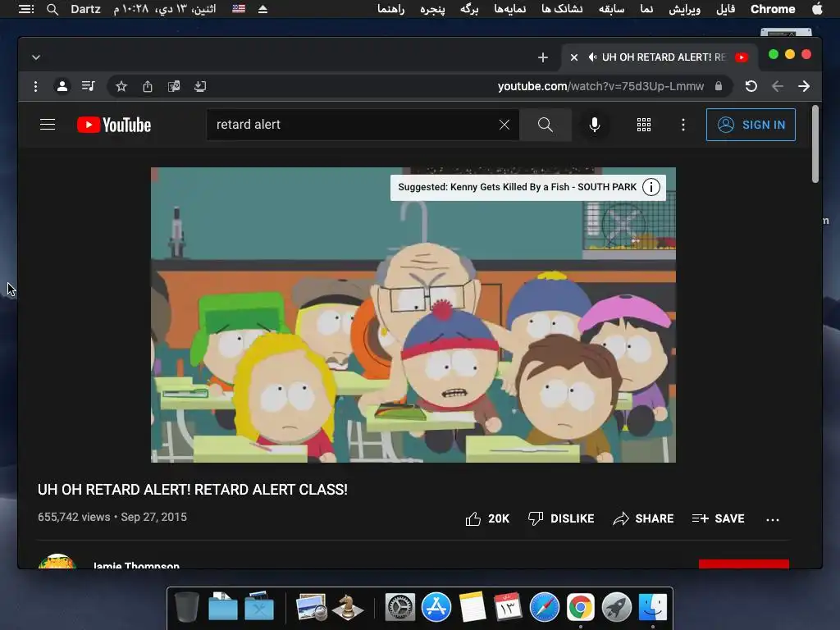Open Dartz in the menu bar
840x630 pixels.
[x=85, y=9]
